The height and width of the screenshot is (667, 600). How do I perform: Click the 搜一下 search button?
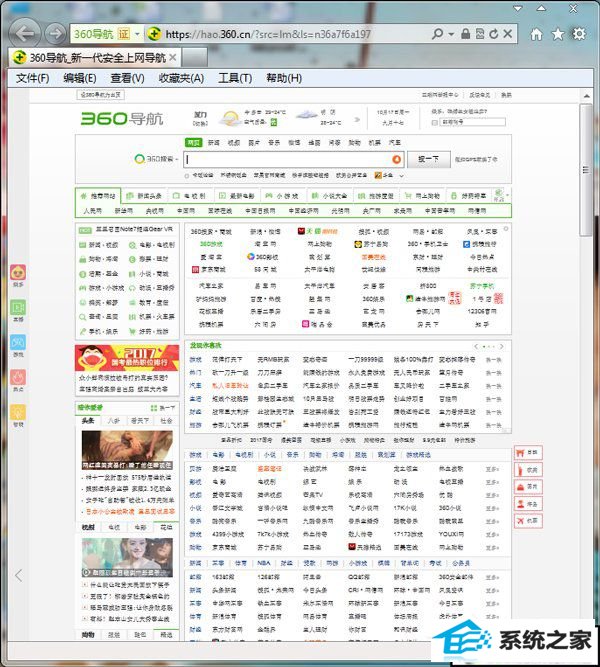429,159
